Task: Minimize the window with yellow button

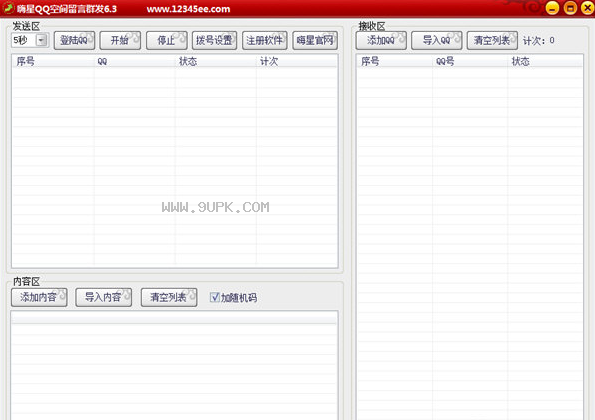Action: 552,8
